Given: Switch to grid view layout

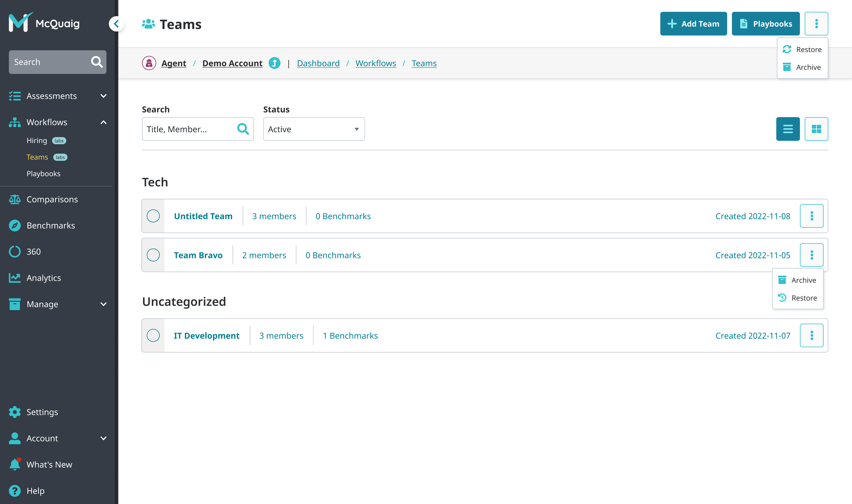Looking at the screenshot, I should point(816,129).
